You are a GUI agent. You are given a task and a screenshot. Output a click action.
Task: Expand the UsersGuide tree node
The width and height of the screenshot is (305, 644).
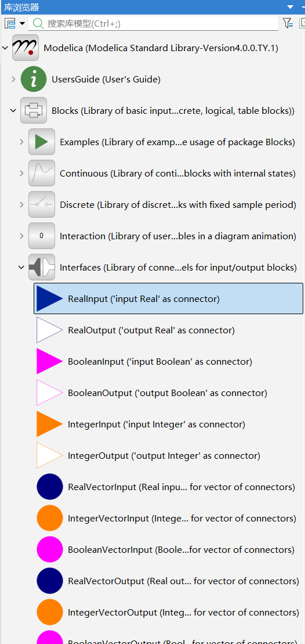click(13, 80)
